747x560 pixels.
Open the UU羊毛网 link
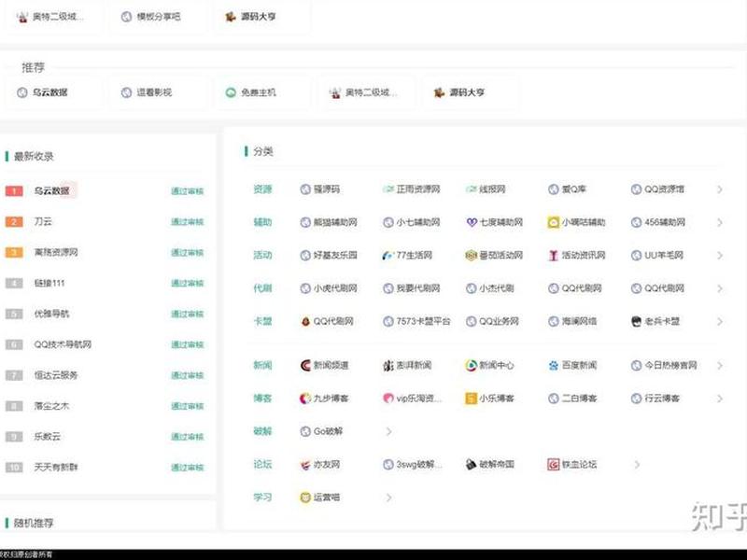(x=664, y=255)
